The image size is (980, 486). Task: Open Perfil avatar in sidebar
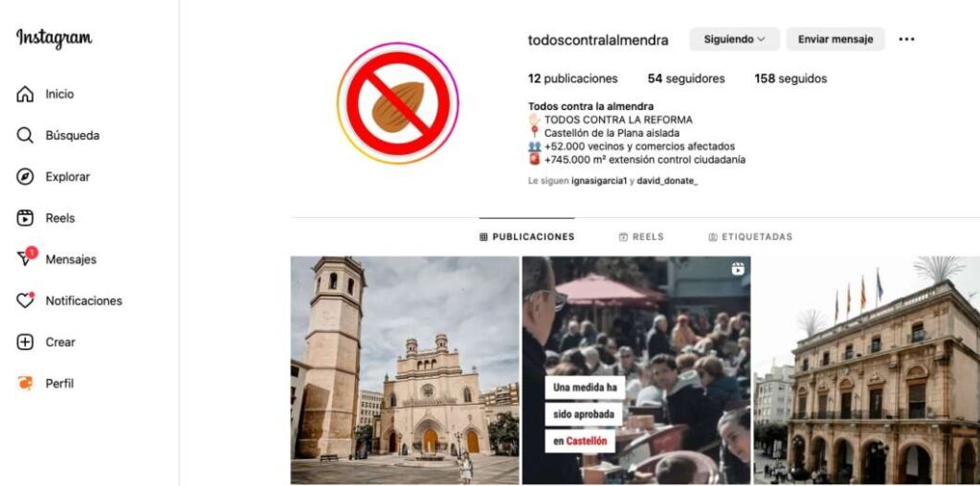point(25,383)
